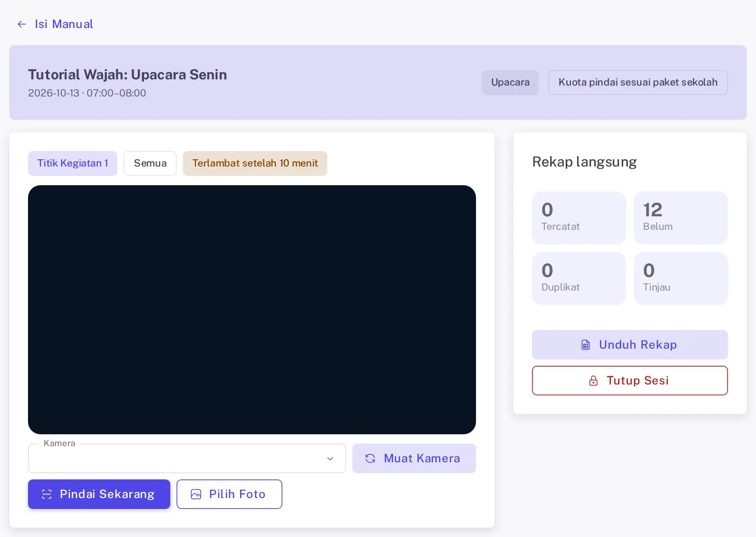Screen dimensions: 756x537
Task: Click the Tutorial Wajah: Upacara Senin title
Action: click(x=128, y=75)
